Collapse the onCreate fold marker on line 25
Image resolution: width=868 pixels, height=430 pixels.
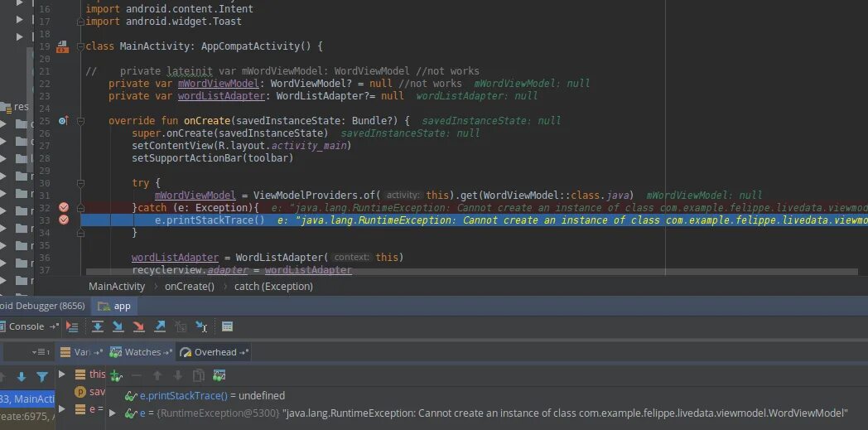(81, 121)
